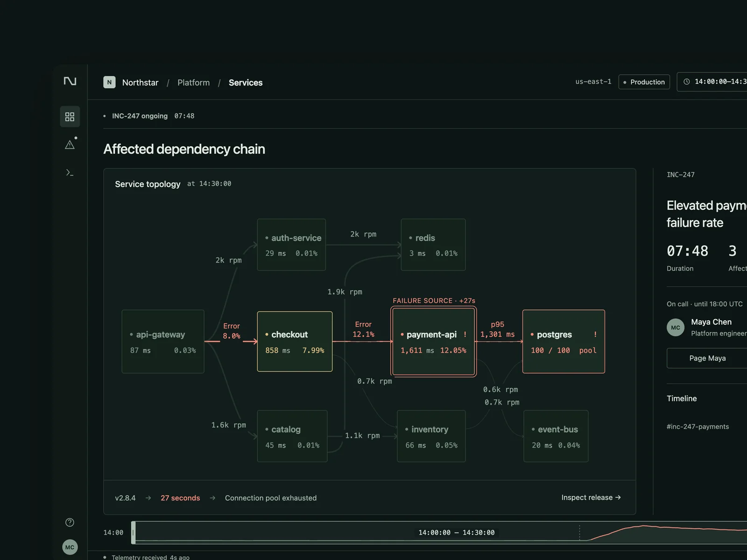Select the catalog service node
Viewport: 747px width, 560px height.
[292, 436]
